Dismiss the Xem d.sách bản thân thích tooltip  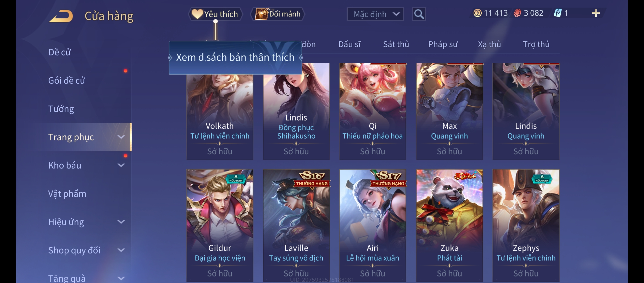pyautogui.click(x=235, y=57)
